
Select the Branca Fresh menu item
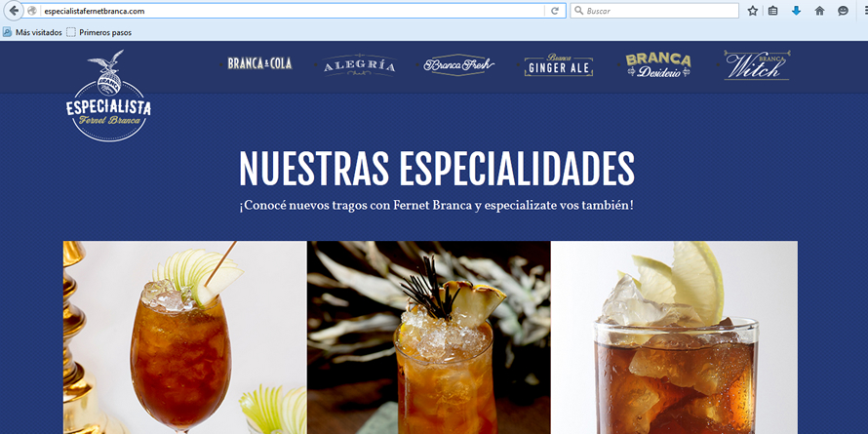(459, 64)
